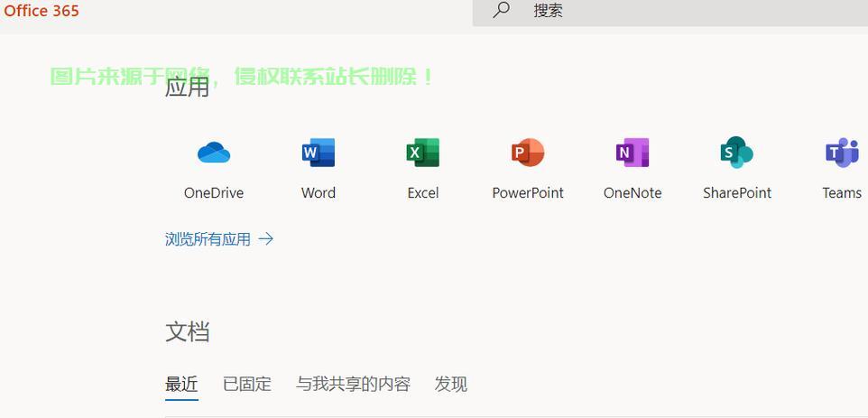Select the 发现 tab
Image resolution: width=868 pixels, height=418 pixels.
coord(451,384)
